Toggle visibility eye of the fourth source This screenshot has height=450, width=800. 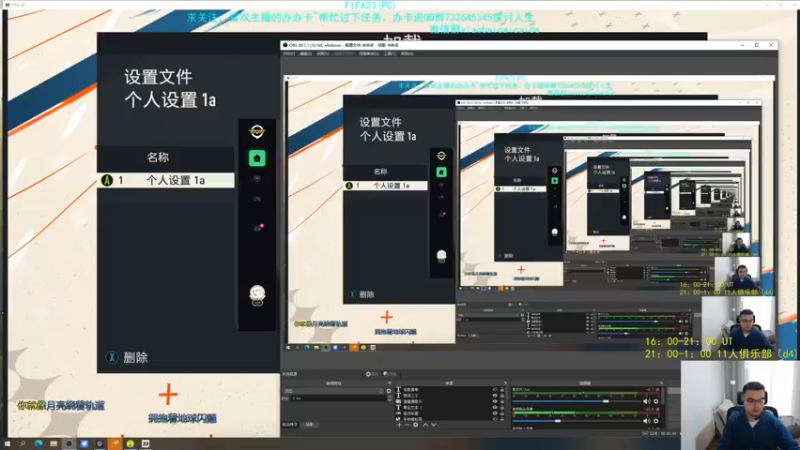tap(494, 408)
